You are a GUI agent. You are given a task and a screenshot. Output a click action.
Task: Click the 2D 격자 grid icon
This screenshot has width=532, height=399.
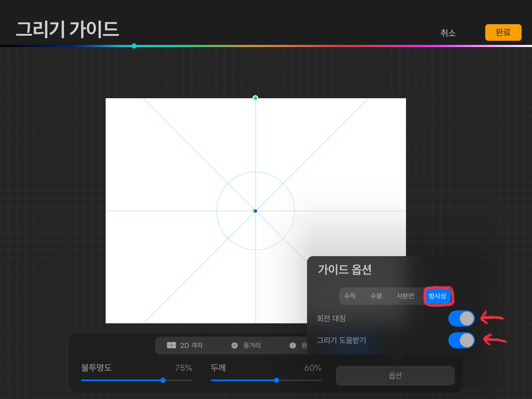pyautogui.click(x=171, y=345)
